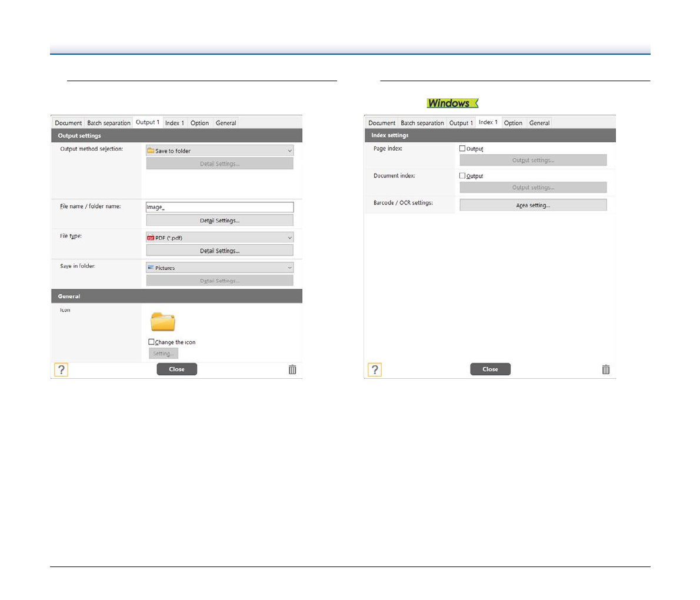Image resolution: width=700 pixels, height=600 pixels.
Task: Open the Document tab in right panel
Action: 382,123
